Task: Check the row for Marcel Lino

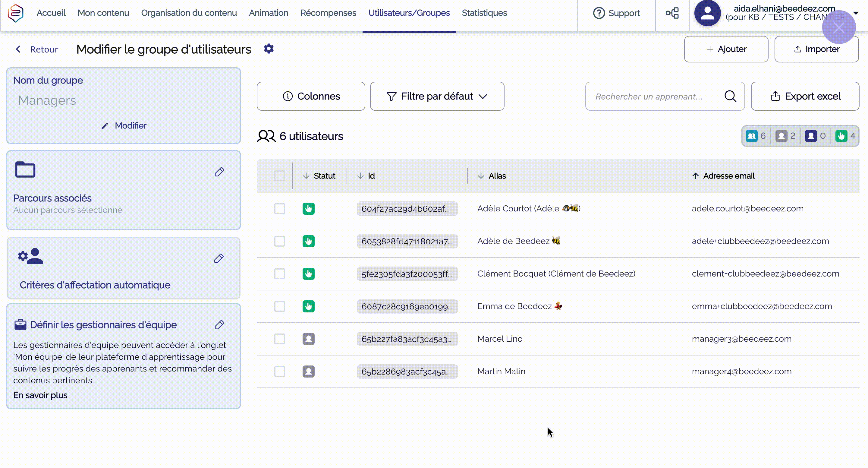Action: (279, 339)
